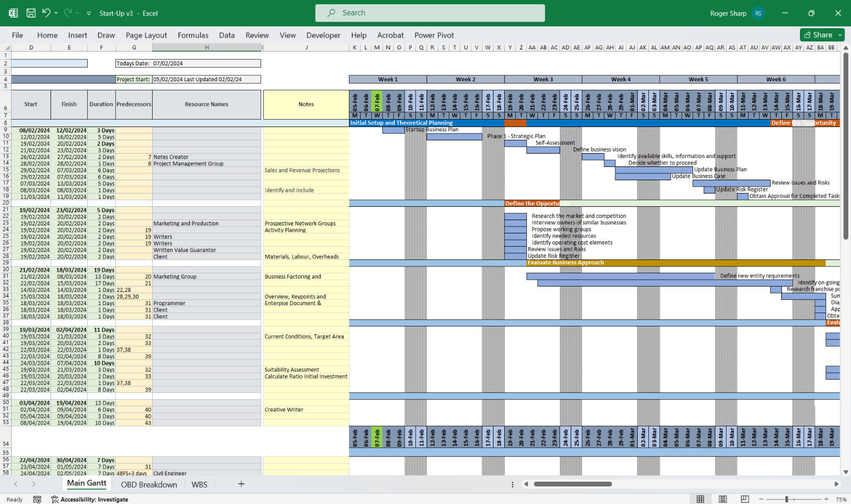This screenshot has width=851, height=504.
Task: Zoom in with the plus button
Action: pos(826,499)
